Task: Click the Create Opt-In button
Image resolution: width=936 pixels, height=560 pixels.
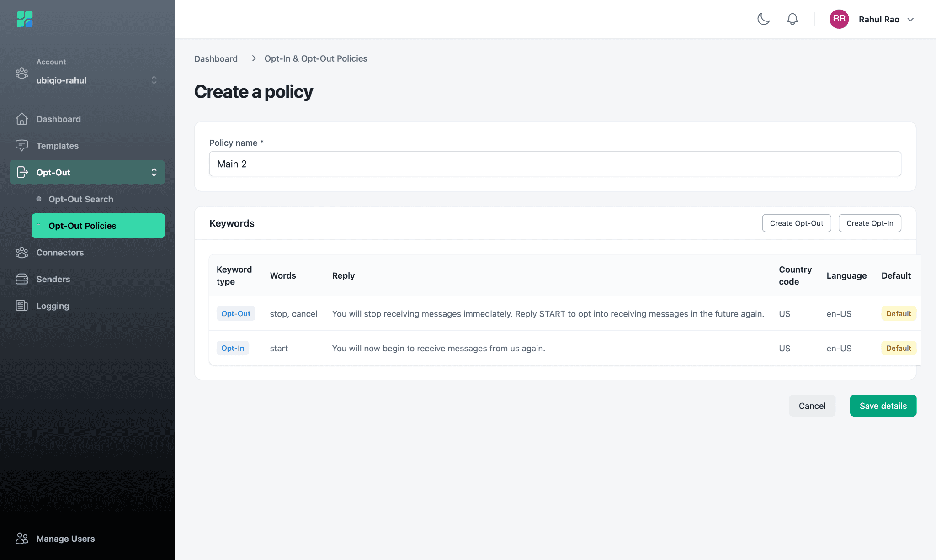Action: pos(869,223)
